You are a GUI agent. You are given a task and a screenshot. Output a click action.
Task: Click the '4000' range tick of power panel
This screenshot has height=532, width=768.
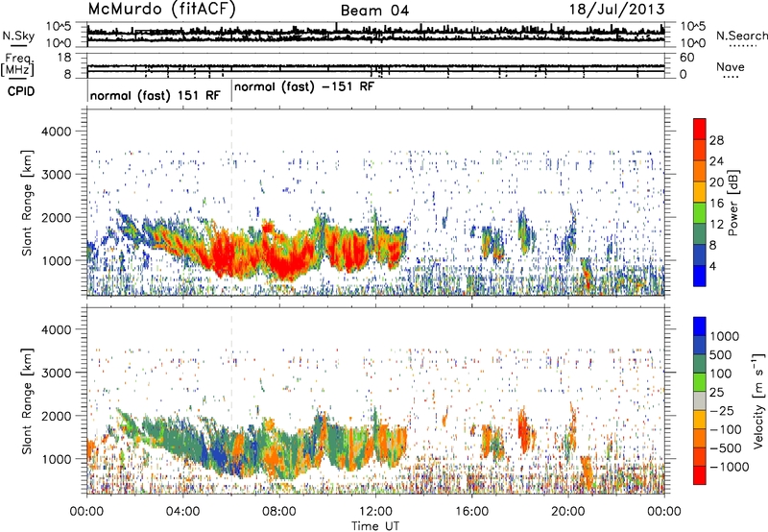click(57, 132)
